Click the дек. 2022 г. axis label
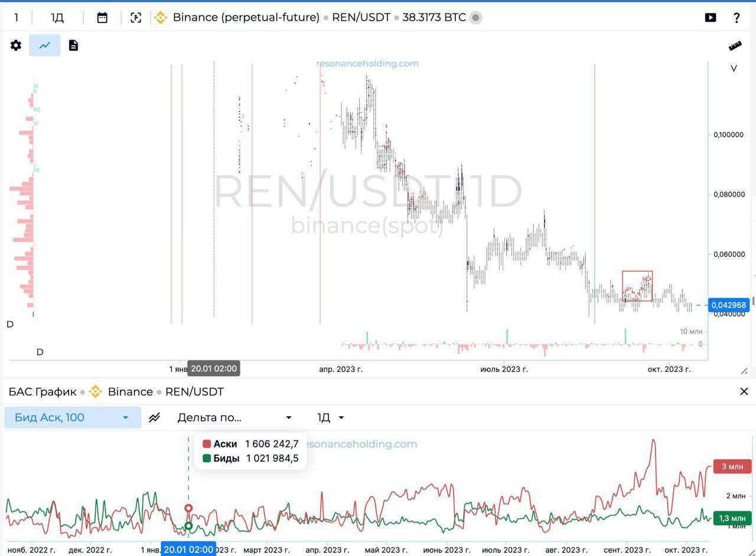Image resolution: width=756 pixels, height=556 pixels. point(90,550)
